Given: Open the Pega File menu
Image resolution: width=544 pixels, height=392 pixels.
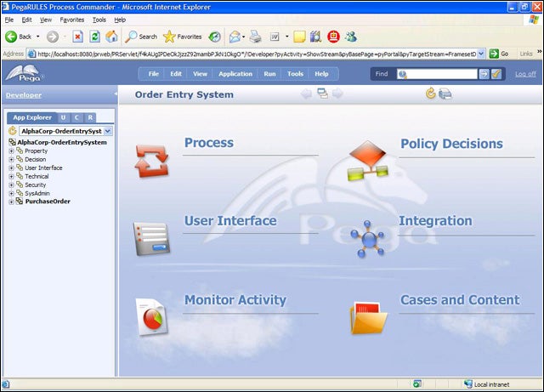Looking at the screenshot, I should (153, 74).
